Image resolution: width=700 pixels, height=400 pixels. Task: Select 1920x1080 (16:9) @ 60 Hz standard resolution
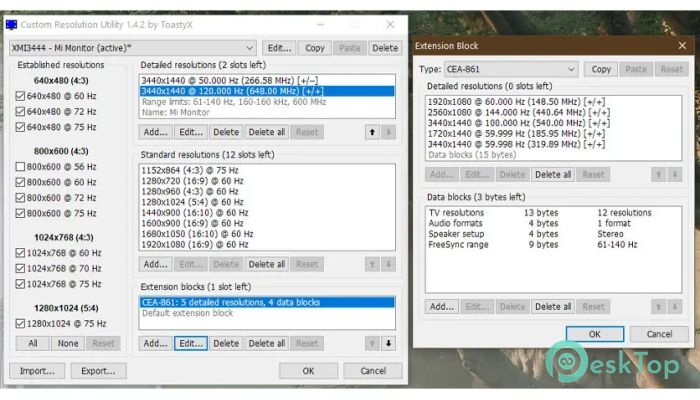[267, 245]
